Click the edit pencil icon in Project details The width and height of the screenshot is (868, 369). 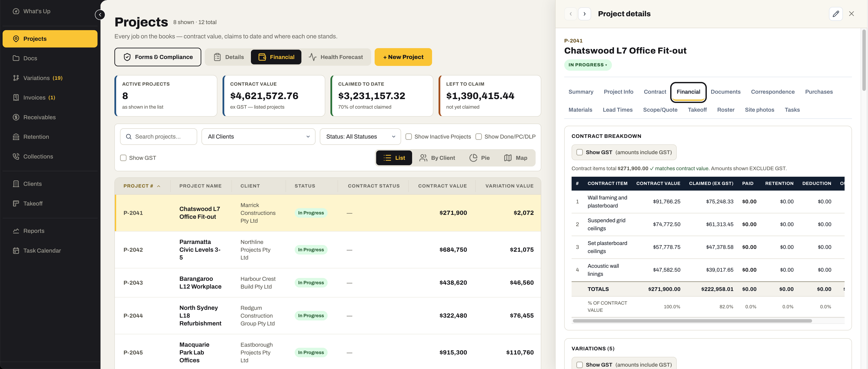[836, 14]
